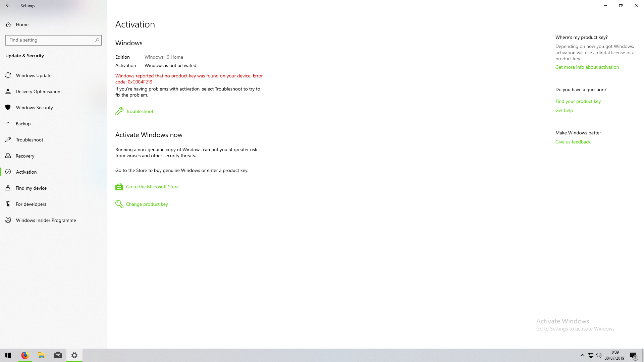This screenshot has height=362, width=644.
Task: Click the error code 0xC004F213 text
Action: [140, 82]
